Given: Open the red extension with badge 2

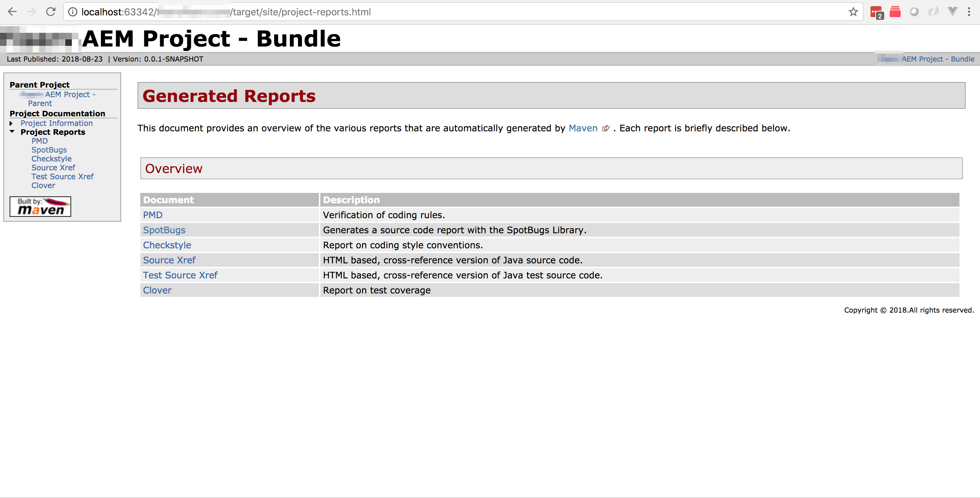Looking at the screenshot, I should click(877, 12).
